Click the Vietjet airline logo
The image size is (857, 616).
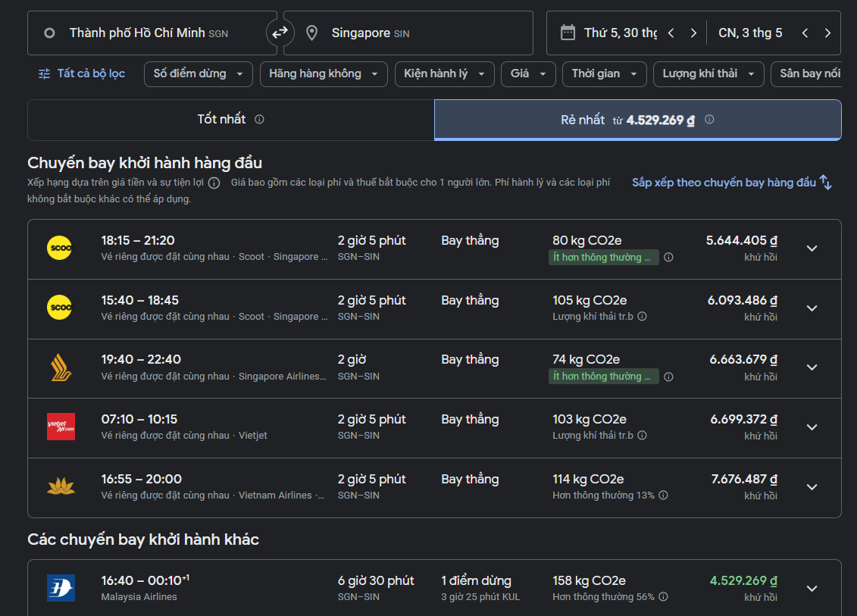click(61, 427)
